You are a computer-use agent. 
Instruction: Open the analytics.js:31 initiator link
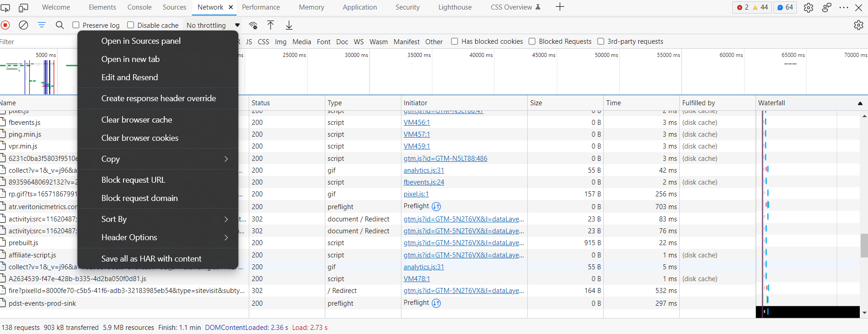(424, 170)
